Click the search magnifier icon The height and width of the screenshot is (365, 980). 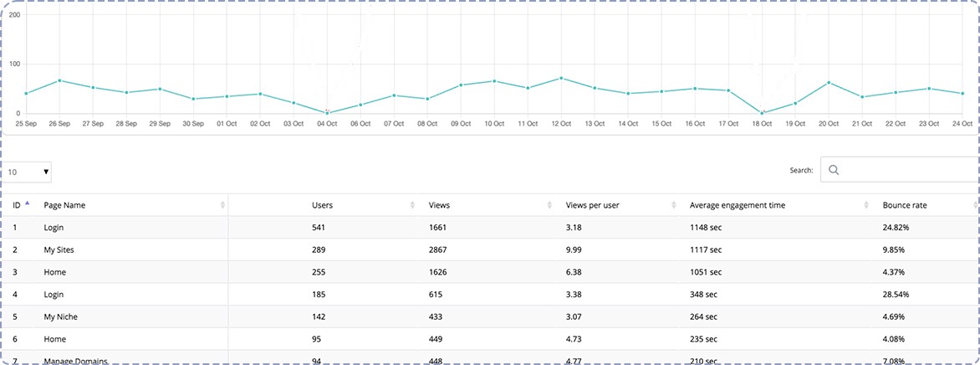coord(833,170)
